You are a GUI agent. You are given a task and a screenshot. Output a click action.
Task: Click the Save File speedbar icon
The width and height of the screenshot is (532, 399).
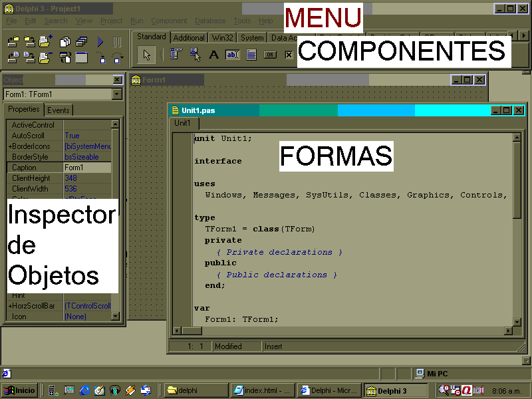[29, 57]
